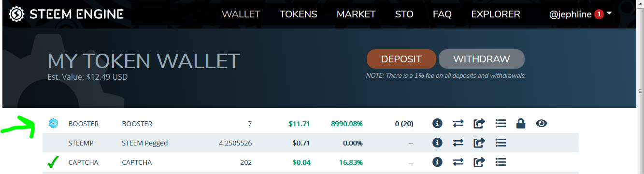Go to the MARKET page
644x174 pixels.
[x=356, y=14]
